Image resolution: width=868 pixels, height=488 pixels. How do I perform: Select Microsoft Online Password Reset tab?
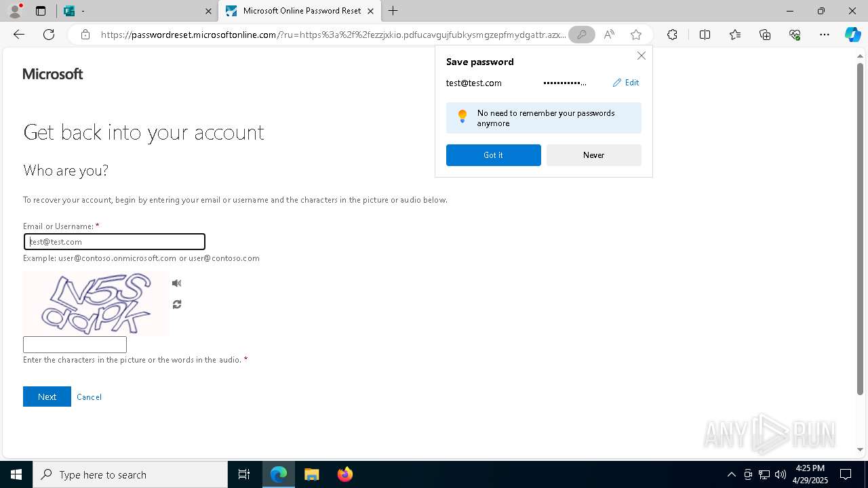point(301,11)
